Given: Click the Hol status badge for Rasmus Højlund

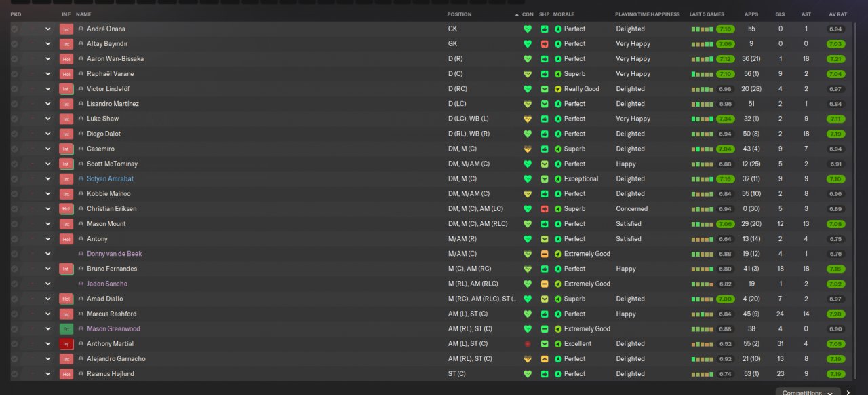Looking at the screenshot, I should pos(66,374).
